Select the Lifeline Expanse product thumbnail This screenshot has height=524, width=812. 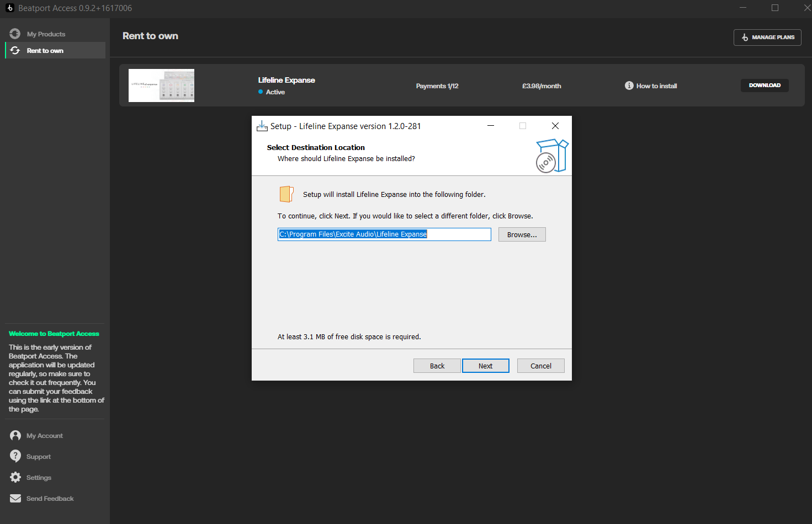pyautogui.click(x=161, y=85)
